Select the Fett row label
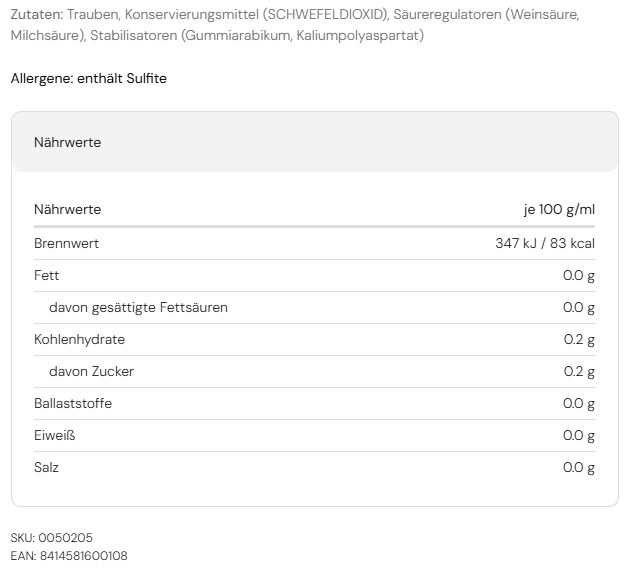 pos(47,275)
